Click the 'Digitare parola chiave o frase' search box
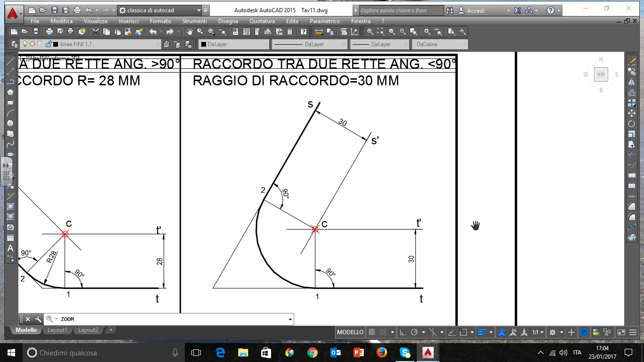644x362 pixels. coord(401,10)
